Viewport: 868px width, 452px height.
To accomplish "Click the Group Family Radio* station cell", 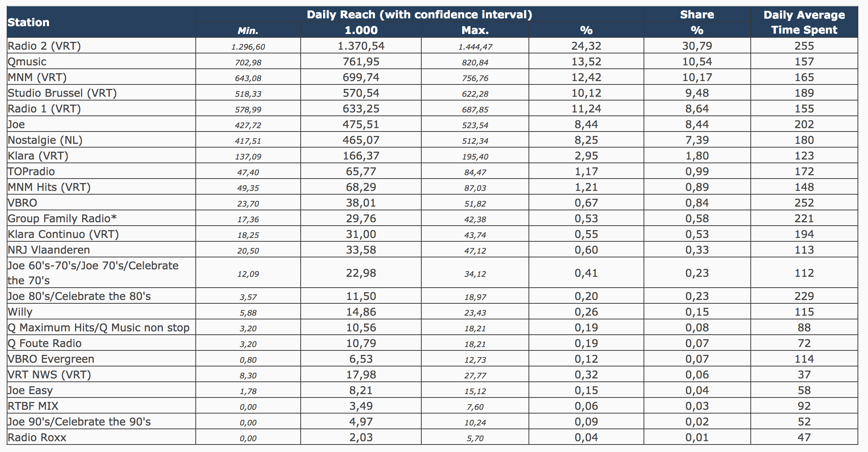I will pos(62,219).
